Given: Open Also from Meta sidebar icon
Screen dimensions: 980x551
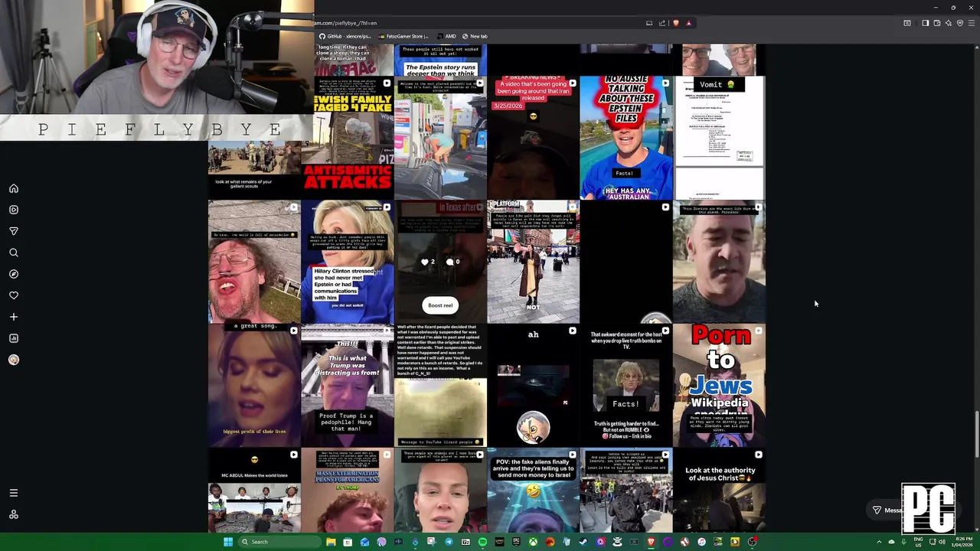Looking at the screenshot, I should point(14,514).
